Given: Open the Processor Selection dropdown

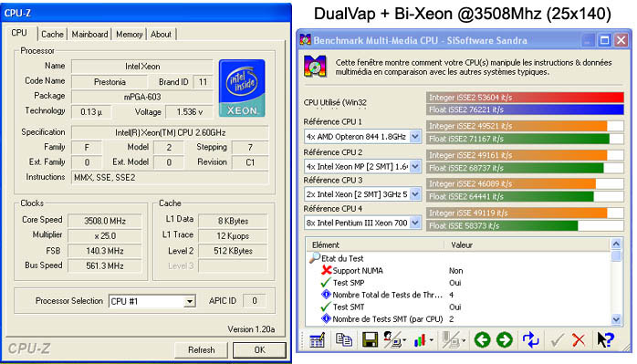Looking at the screenshot, I should pos(189,301).
